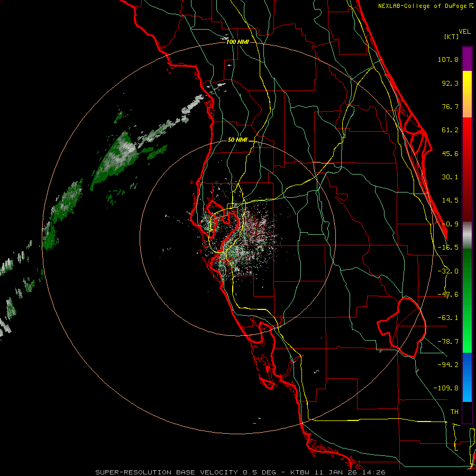The width and height of the screenshot is (476, 476).
Task: Click the VEL legend title
Action: coord(464,32)
